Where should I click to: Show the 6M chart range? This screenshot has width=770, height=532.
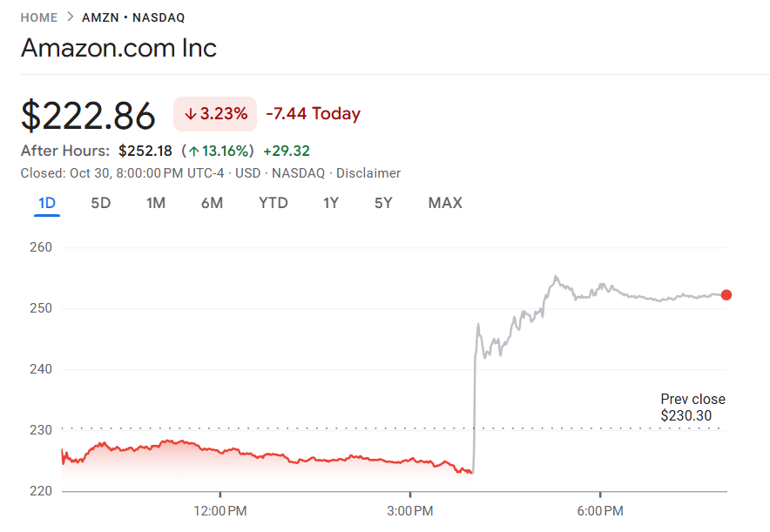coord(212,203)
